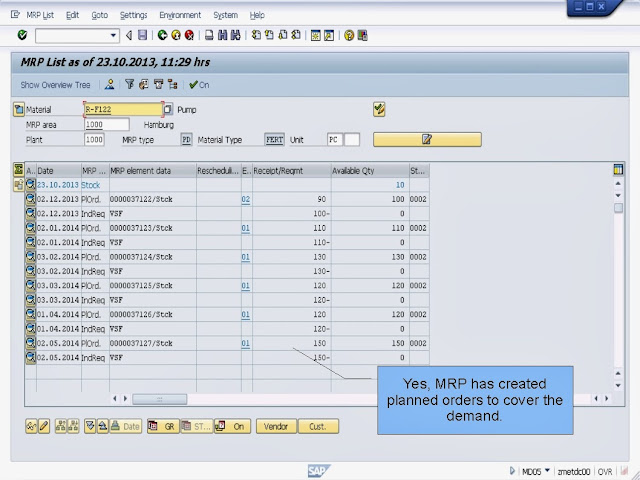Click magnifier detail icon for Stock row 23.10.2013
This screenshot has width=640, height=480.
point(31,184)
